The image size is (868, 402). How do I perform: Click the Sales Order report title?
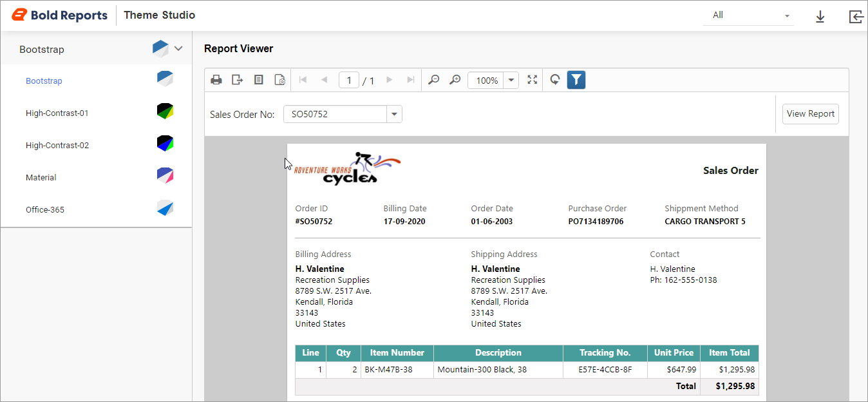(731, 171)
